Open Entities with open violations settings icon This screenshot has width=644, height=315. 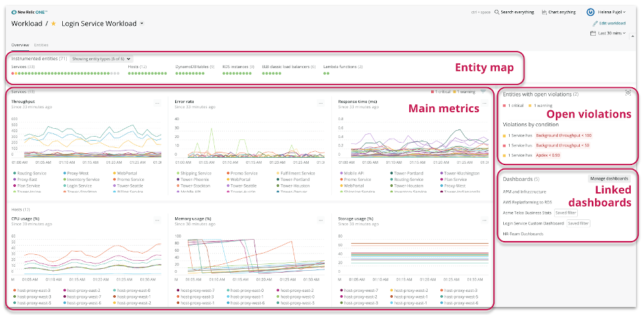tap(628, 93)
